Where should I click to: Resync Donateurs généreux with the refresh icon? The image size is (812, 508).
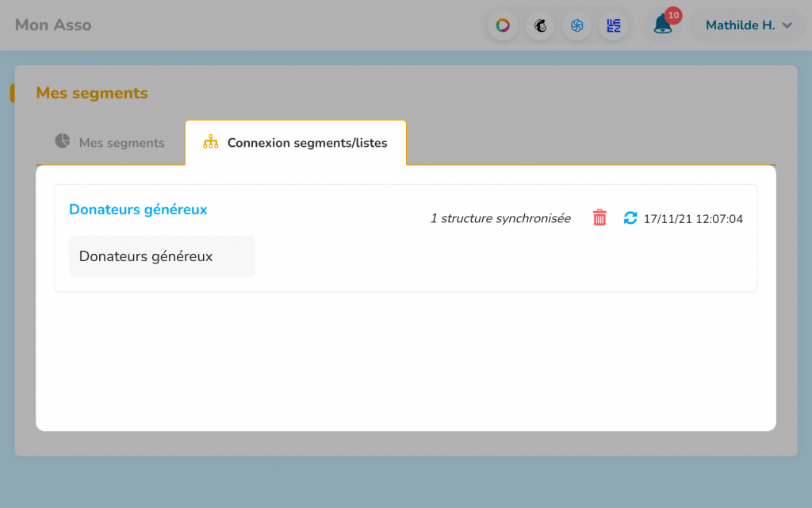click(630, 218)
